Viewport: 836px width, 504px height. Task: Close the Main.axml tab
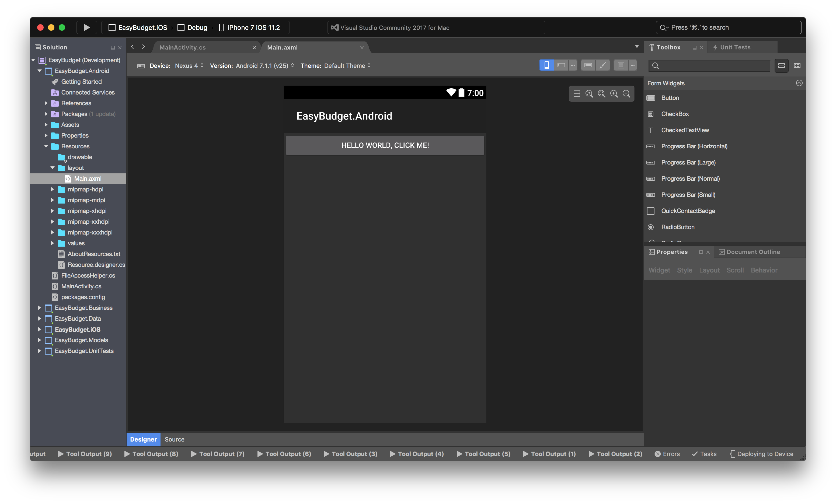tap(362, 48)
